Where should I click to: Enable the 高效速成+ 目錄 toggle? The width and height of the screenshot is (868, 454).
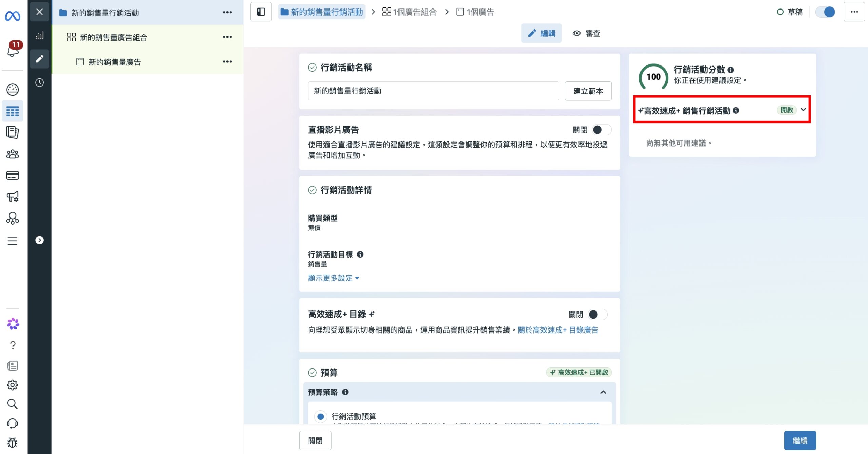pyautogui.click(x=597, y=315)
